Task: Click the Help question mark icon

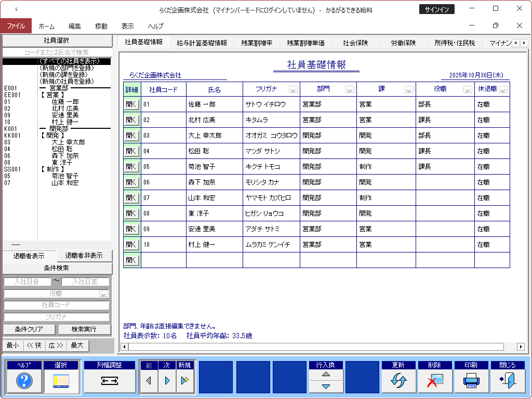Action: point(24,381)
